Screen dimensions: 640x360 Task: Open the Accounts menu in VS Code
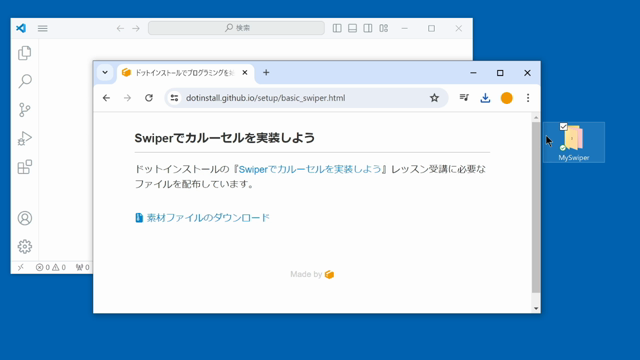click(24, 218)
